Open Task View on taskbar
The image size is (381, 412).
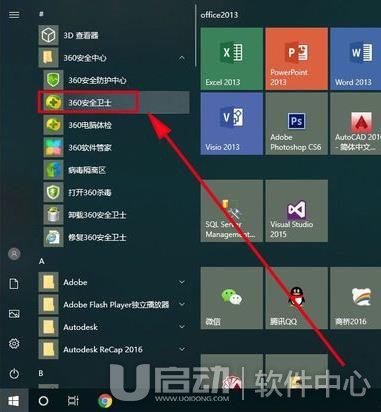coord(73,401)
